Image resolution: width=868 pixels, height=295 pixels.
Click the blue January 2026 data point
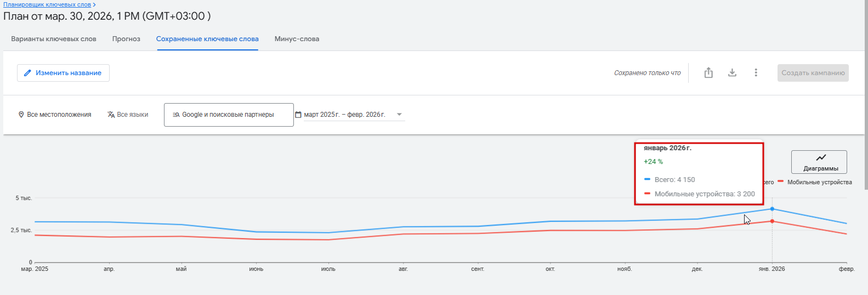click(x=772, y=209)
